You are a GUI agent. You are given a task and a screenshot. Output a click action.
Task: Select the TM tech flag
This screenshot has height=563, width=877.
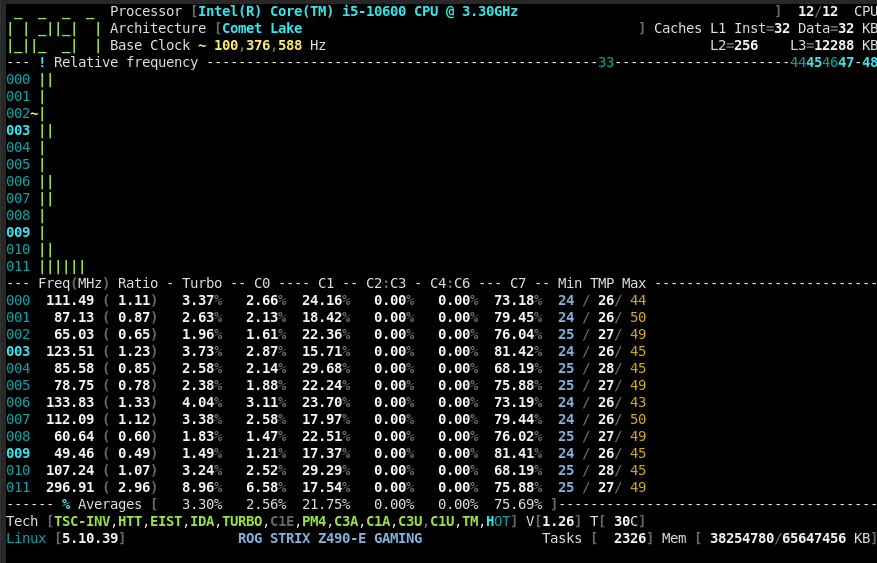(470, 521)
